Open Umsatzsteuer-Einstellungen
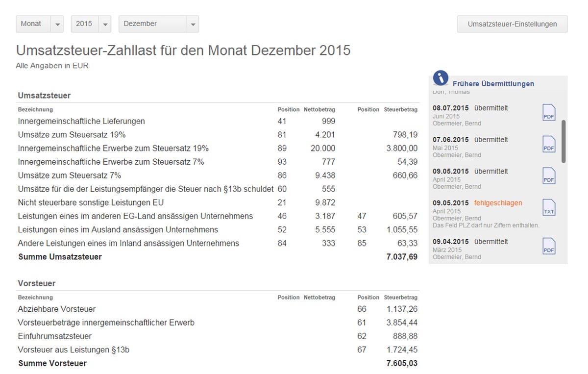The image size is (588, 374). click(512, 24)
